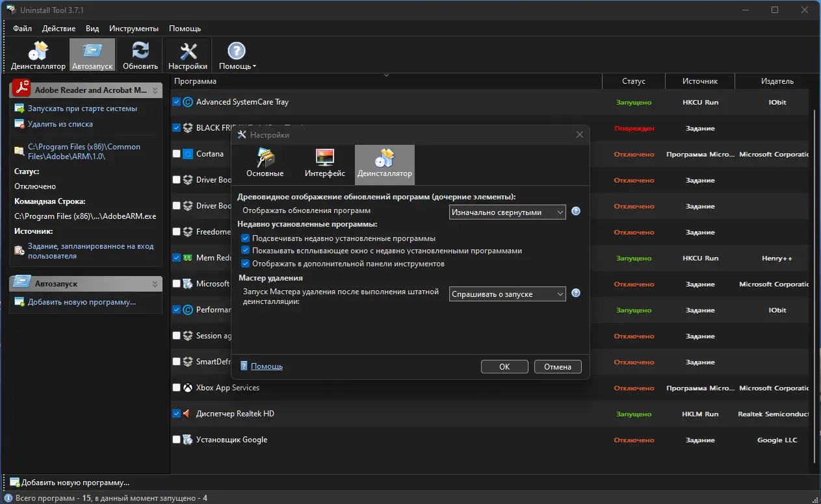Switch to Автозапуск toolbar section
This screenshot has width=821, height=504.
[x=92, y=55]
